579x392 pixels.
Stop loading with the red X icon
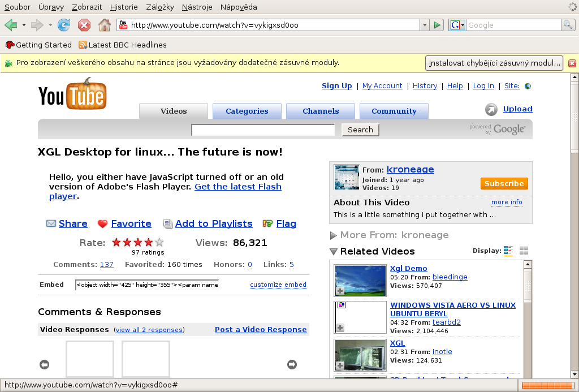[84, 25]
